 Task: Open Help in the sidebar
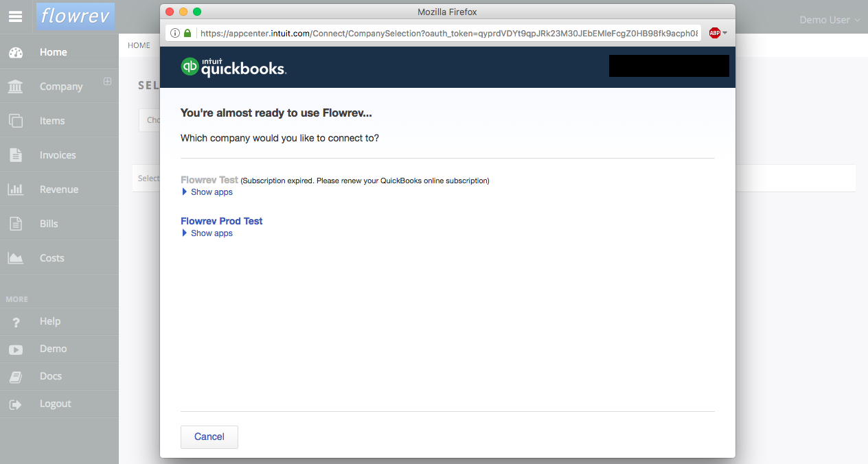coord(59,322)
